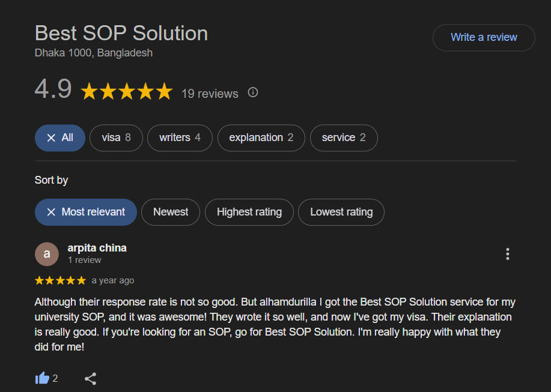Viewport: 551px width, 392px height.
Task: Click the large 4.9 star rating row
Action: [126, 92]
